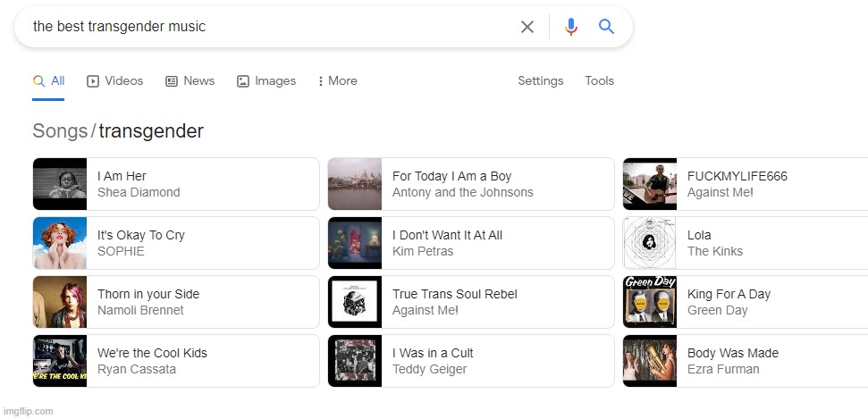Open Body Was Made by Ezra Furman
This screenshot has height=419, width=868.
746,361
